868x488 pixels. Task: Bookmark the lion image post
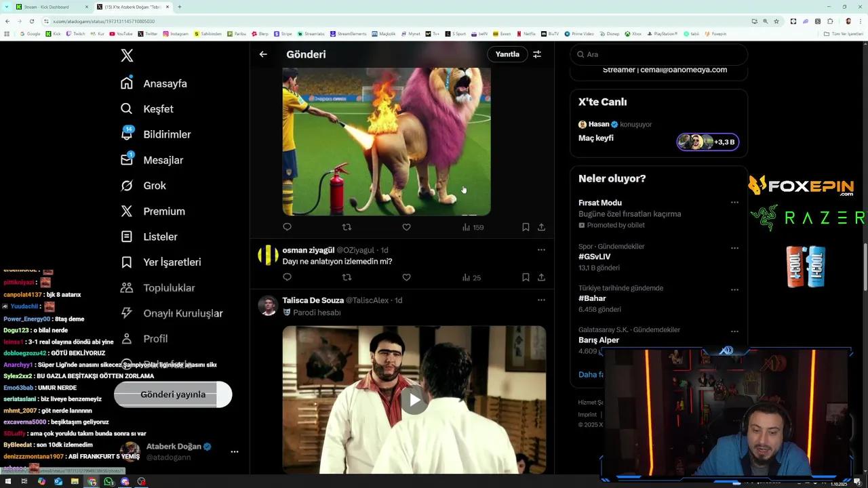526,227
